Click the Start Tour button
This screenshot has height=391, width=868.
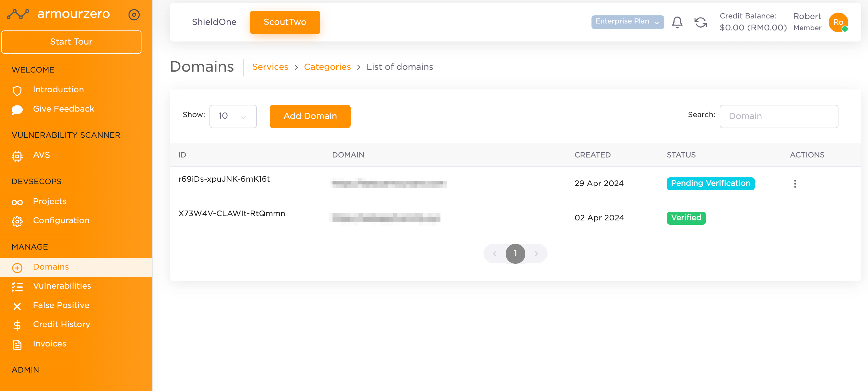click(x=71, y=42)
